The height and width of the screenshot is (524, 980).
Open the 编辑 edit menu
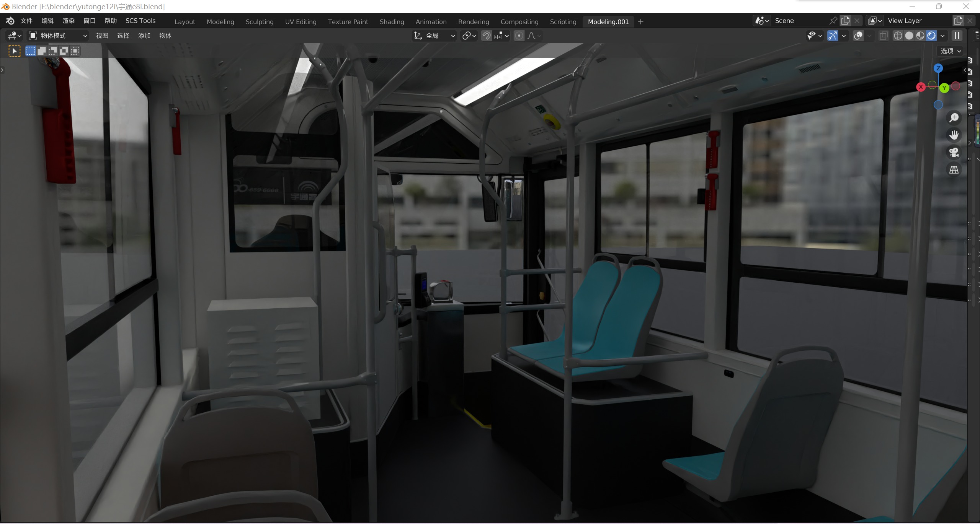coord(47,21)
